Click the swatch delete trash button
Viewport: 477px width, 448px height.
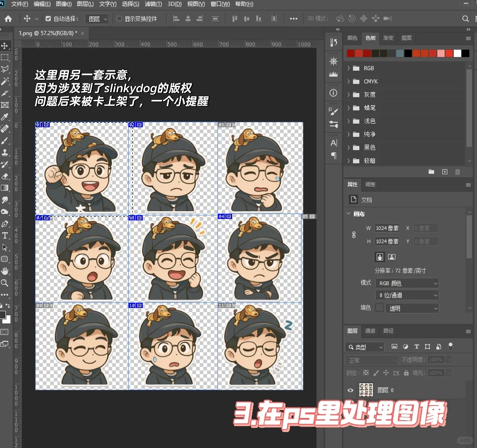pyautogui.click(x=458, y=172)
